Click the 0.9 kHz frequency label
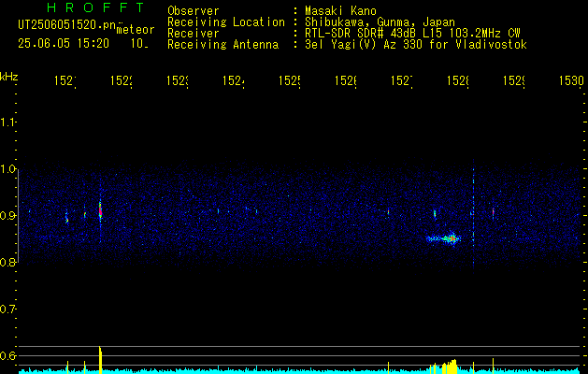588x374 pixels. click(x=7, y=216)
